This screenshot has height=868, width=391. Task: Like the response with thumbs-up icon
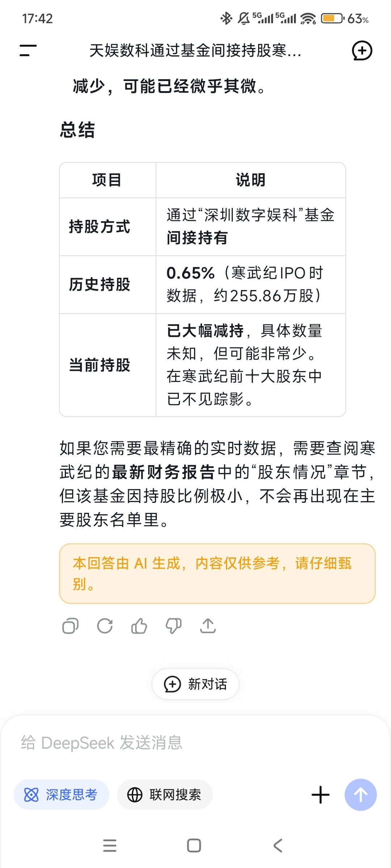point(139,626)
